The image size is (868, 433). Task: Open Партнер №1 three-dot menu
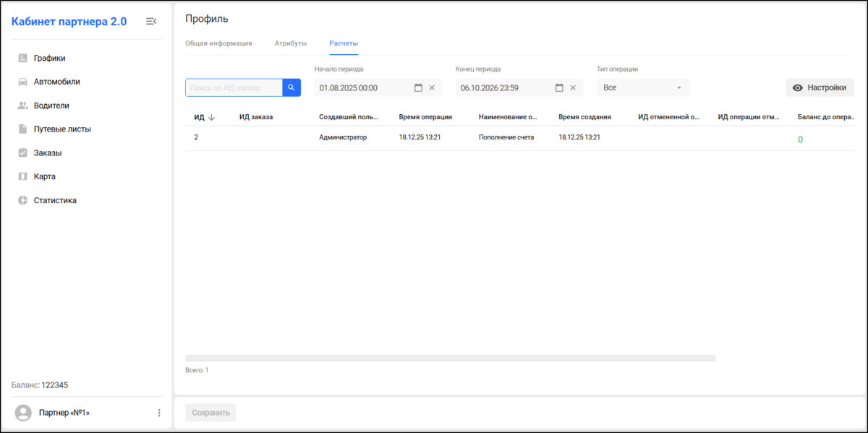click(x=159, y=413)
